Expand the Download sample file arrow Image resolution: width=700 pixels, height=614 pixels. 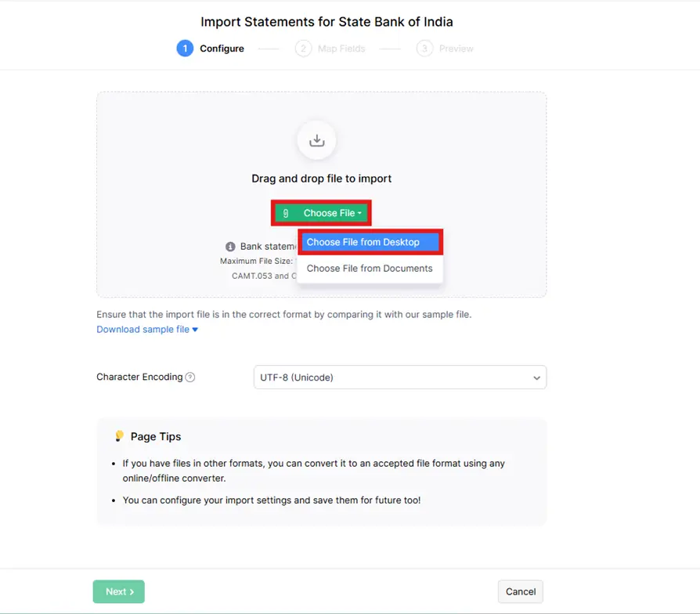pyautogui.click(x=195, y=330)
